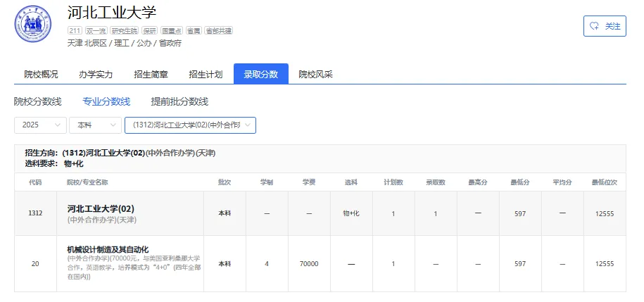644x302 pixels.
Task: Expand the 2025 year dropdown
Action: tap(40, 125)
